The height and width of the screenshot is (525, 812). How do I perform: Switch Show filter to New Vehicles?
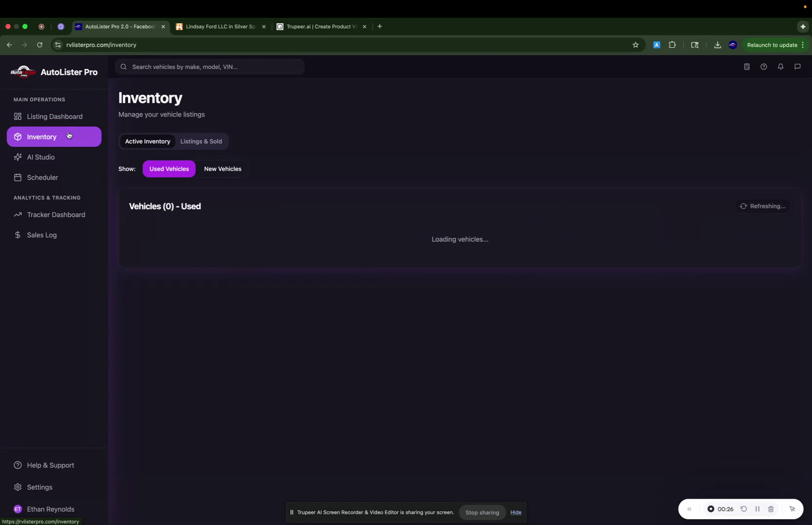point(222,169)
